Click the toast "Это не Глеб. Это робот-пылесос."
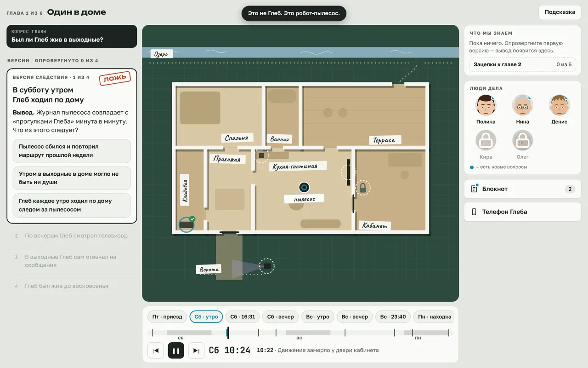 coord(294,13)
